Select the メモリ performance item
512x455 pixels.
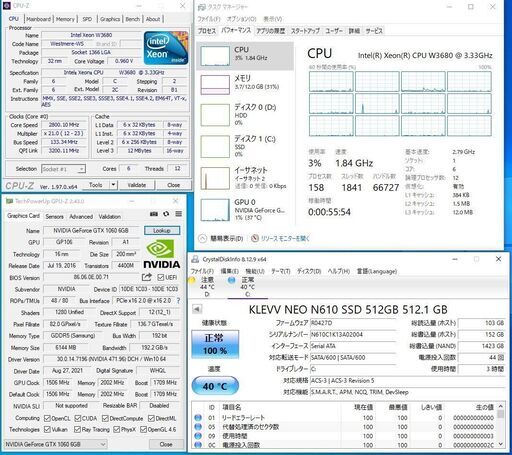tap(245, 85)
